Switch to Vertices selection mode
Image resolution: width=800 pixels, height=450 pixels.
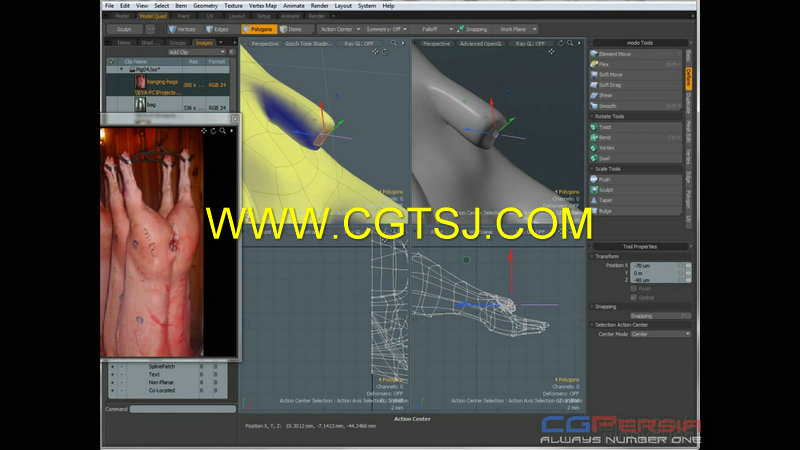(183, 29)
